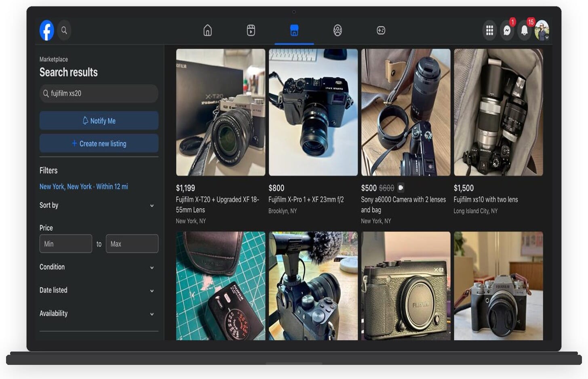The height and width of the screenshot is (379, 588).
Task: Open the apps grid menu icon
Action: pyautogui.click(x=489, y=31)
